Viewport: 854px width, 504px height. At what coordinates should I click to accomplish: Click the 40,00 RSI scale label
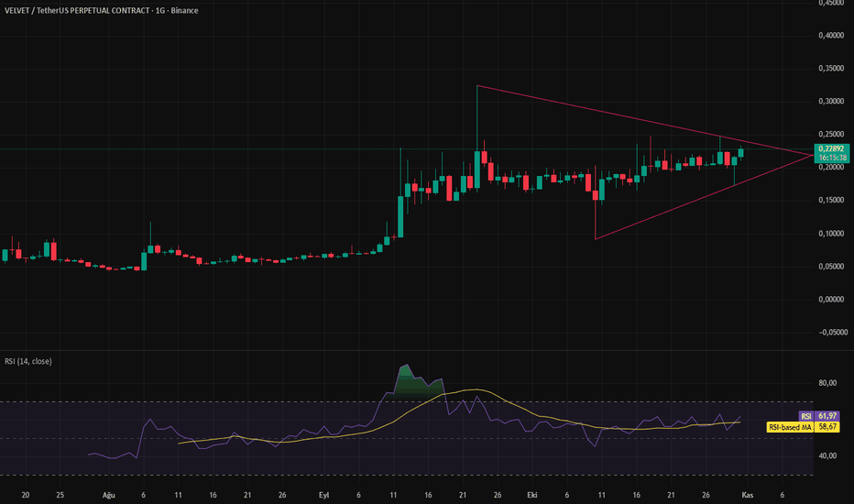(x=827, y=456)
